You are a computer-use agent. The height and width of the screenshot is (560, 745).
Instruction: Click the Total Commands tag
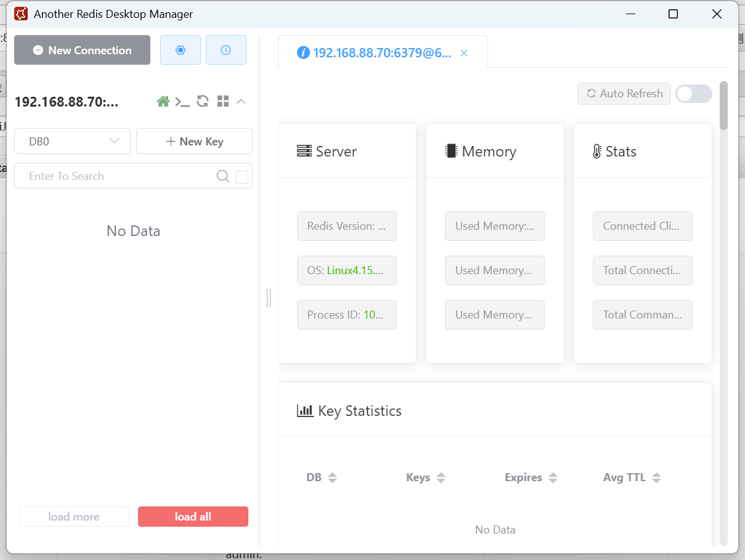(643, 315)
